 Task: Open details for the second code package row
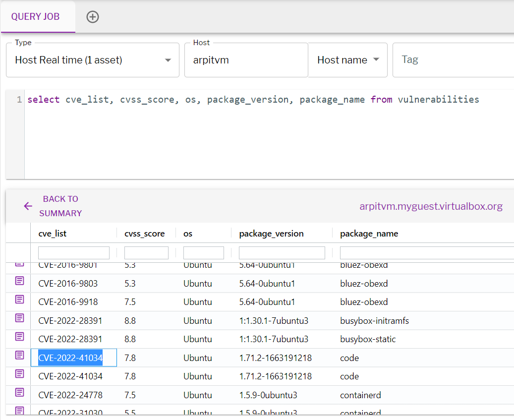point(18,374)
